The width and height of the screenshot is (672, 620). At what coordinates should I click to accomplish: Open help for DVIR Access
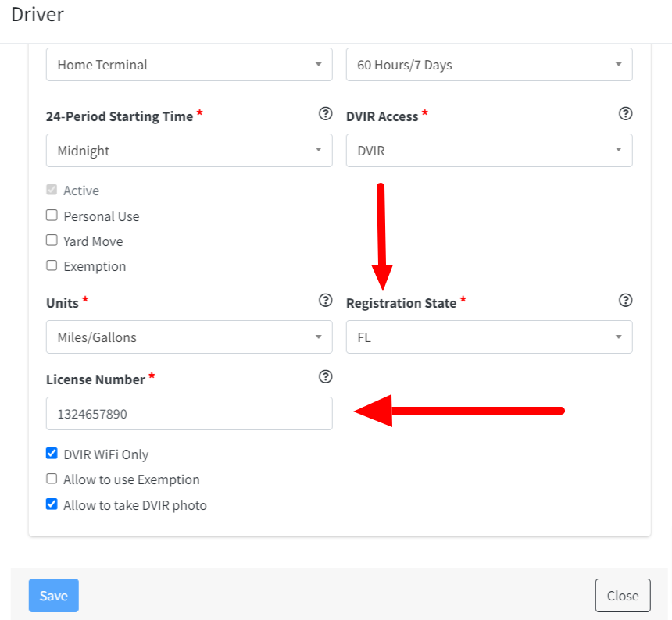pyautogui.click(x=625, y=114)
